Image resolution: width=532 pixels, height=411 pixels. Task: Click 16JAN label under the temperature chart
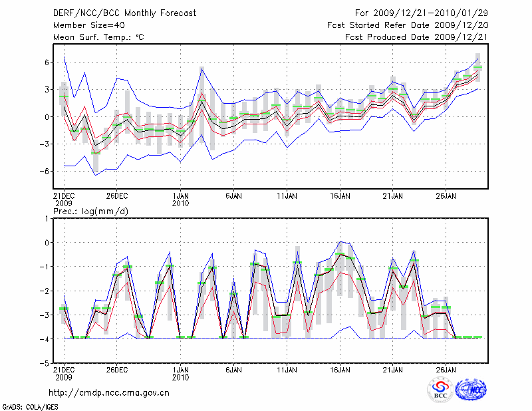(x=340, y=196)
